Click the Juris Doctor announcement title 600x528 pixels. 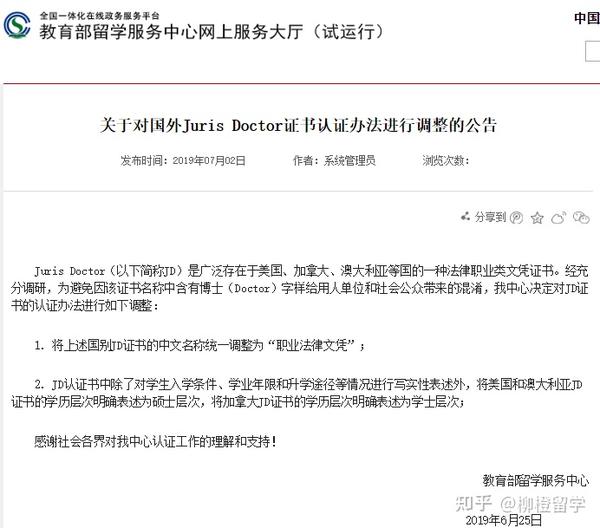(x=298, y=125)
